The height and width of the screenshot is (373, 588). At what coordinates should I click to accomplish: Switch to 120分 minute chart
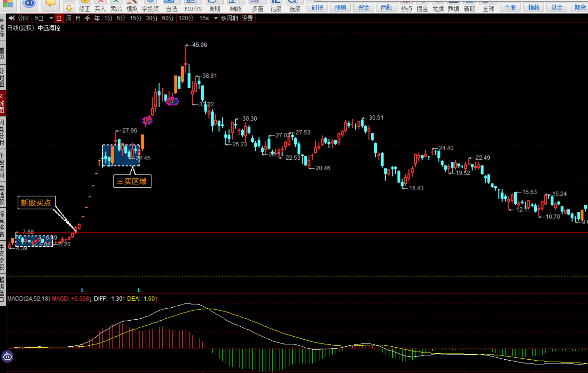coord(186,18)
